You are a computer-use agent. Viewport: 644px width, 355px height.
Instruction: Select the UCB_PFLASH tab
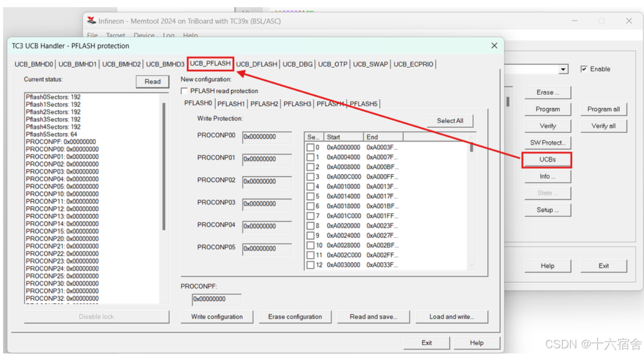coord(211,64)
